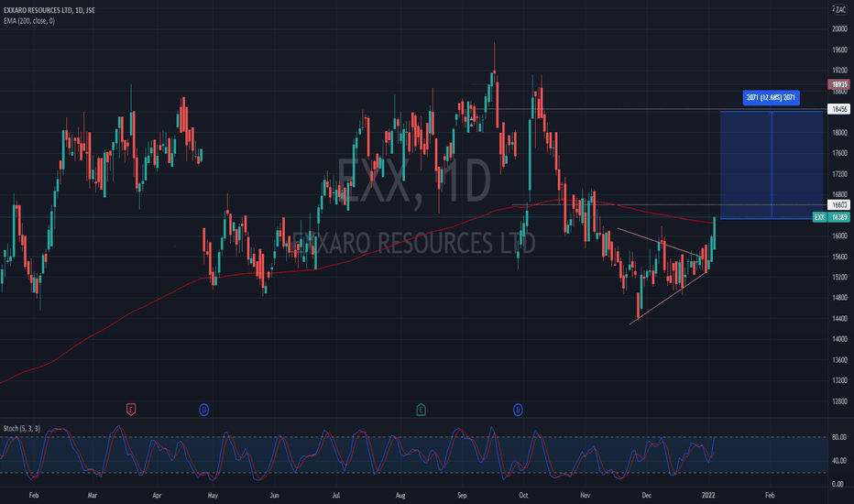Click the 18456 price line label
This screenshot has width=854, height=504.
point(838,109)
